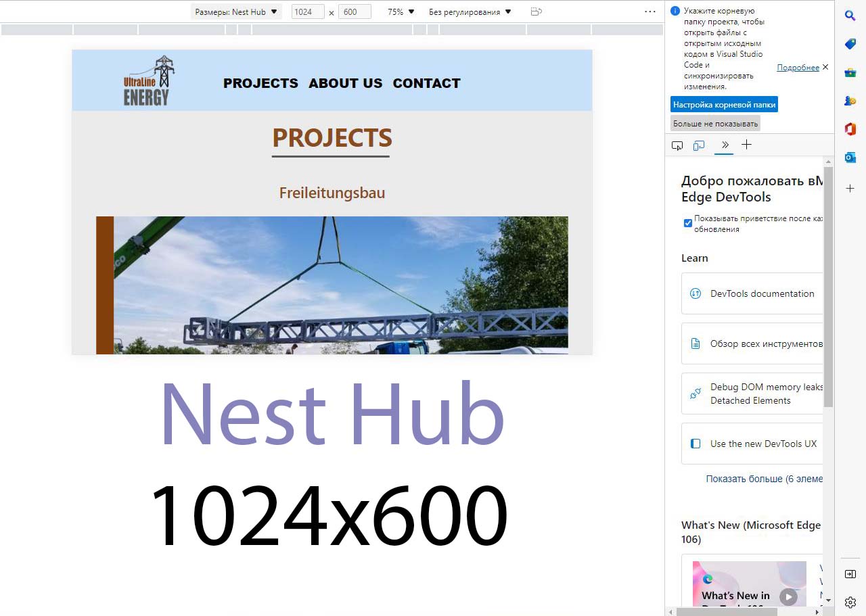Viewport: 866px width, 616px height.
Task: Open the Outlook sidebar icon
Action: coord(850,158)
